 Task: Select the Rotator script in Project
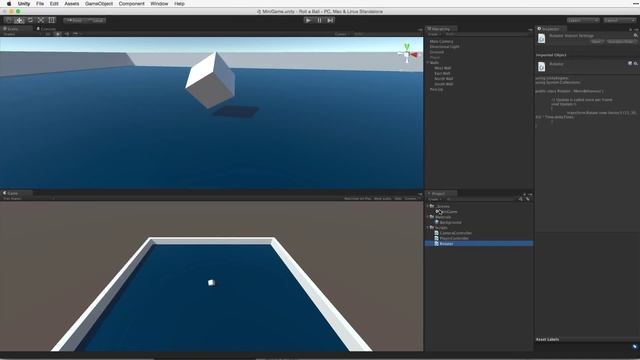pos(479,244)
